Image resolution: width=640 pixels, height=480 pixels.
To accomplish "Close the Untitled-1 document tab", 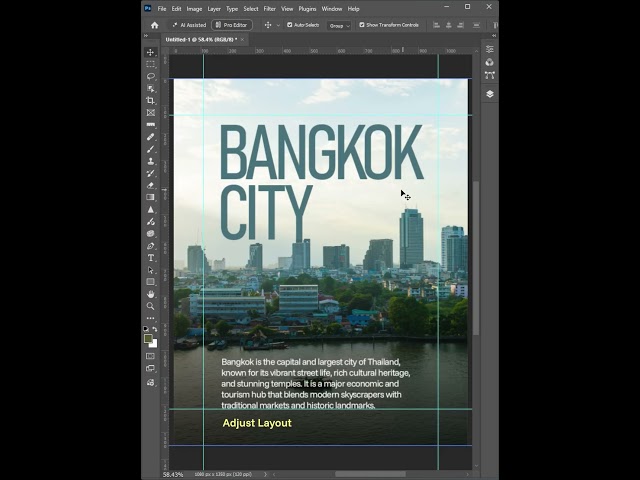I will (242, 40).
